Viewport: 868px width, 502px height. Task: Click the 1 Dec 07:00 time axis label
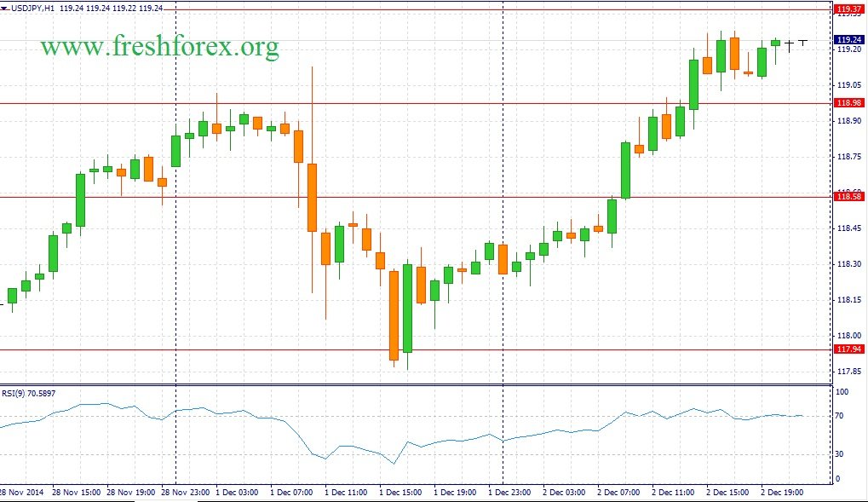click(x=291, y=492)
